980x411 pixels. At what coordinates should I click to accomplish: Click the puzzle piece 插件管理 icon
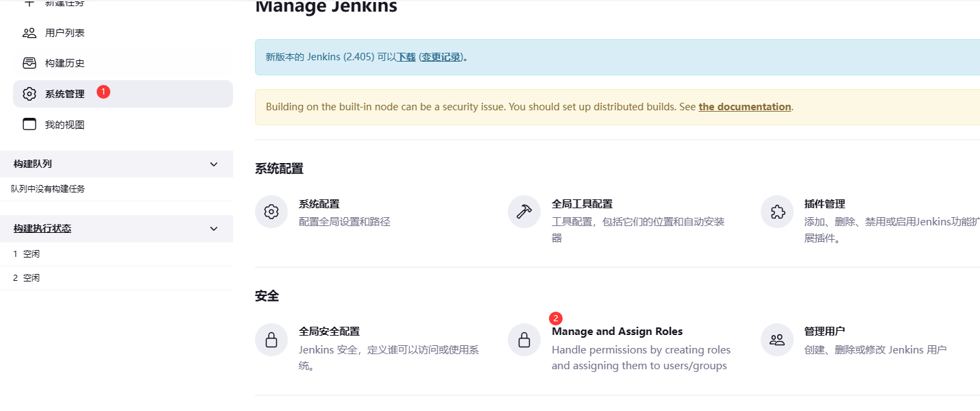pyautogui.click(x=777, y=212)
